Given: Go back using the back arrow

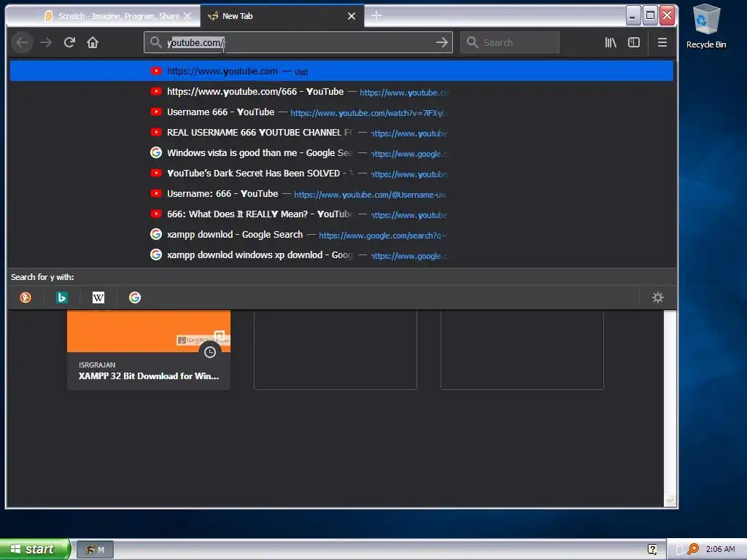Looking at the screenshot, I should [22, 42].
